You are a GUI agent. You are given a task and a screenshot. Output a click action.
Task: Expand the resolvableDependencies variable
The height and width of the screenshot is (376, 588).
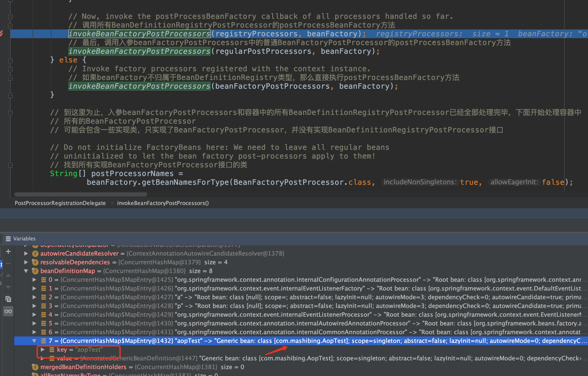(x=26, y=262)
